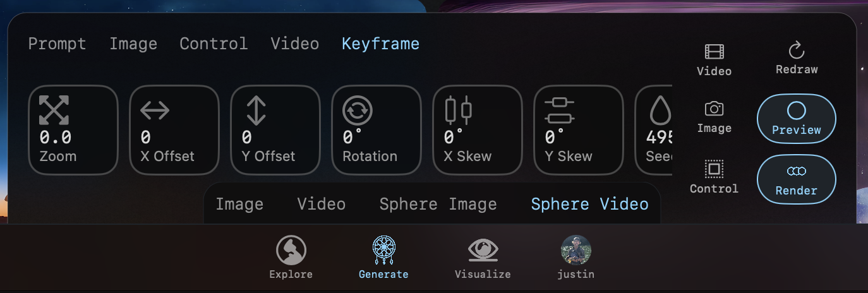Select the Sphere Video output mode
Image resolution: width=868 pixels, height=293 pixels.
pyautogui.click(x=589, y=205)
